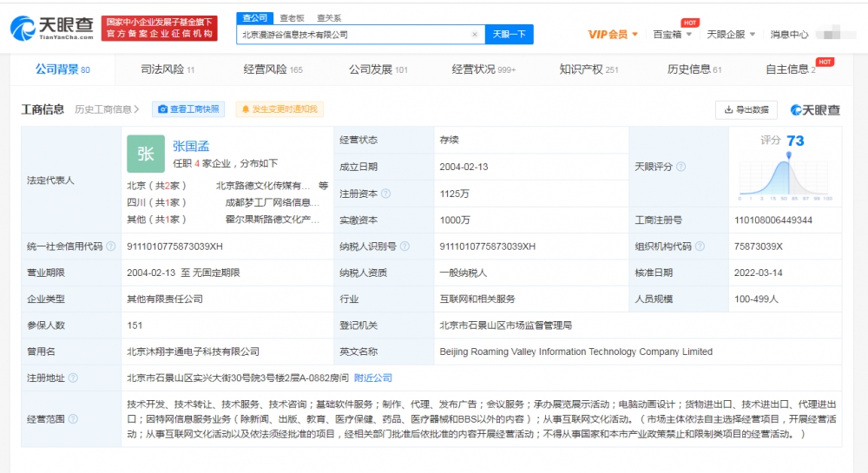Click help icon next to 注册资本
The image size is (868, 473).
386,194
